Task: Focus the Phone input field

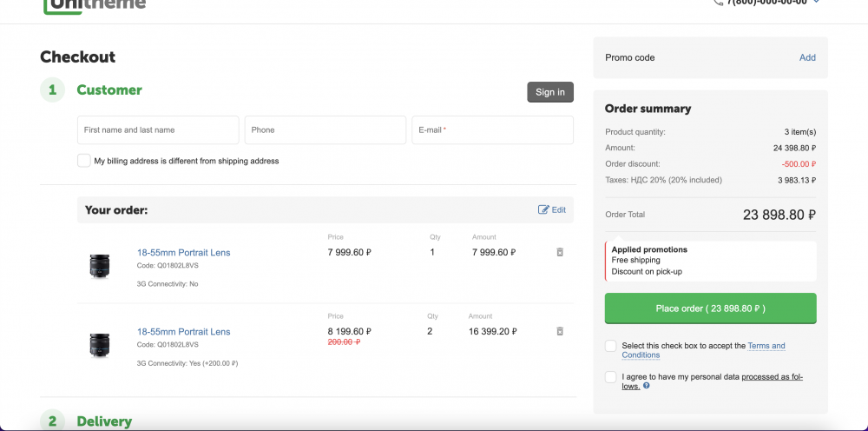Action: click(x=325, y=130)
